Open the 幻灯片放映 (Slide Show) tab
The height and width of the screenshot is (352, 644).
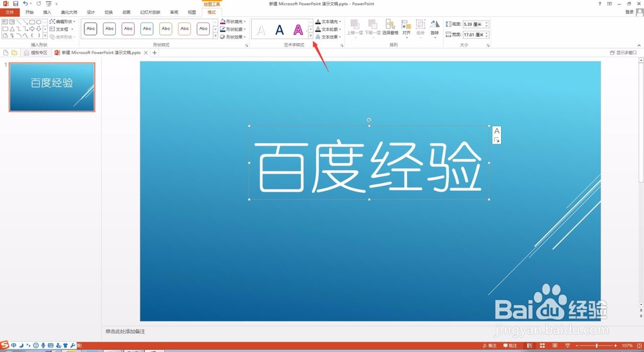150,12
